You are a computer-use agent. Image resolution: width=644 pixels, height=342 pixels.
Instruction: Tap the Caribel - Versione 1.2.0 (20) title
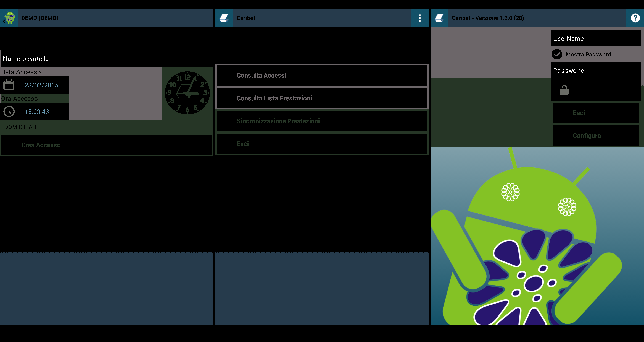pyautogui.click(x=488, y=18)
